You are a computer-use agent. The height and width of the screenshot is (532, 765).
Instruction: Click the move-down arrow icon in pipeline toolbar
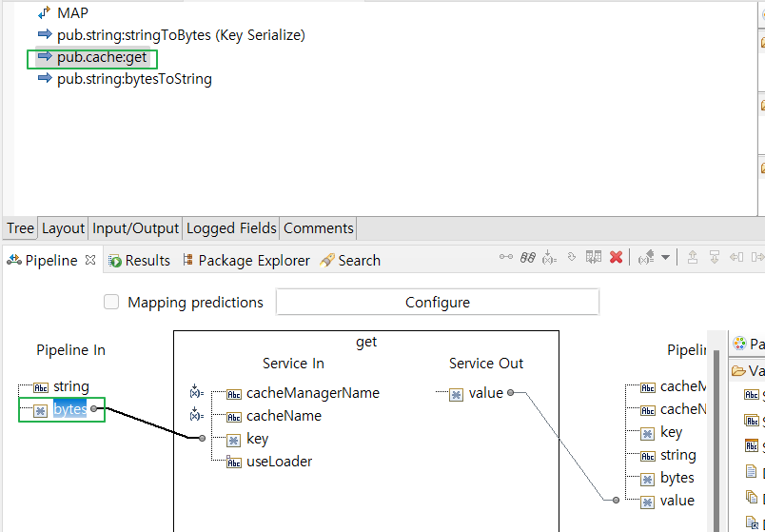point(714,258)
